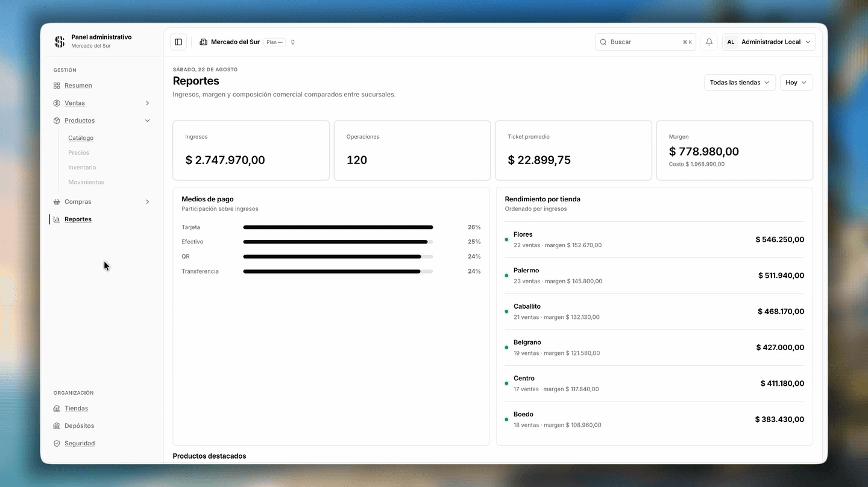
Task: Click the Ticket promedio value $ 22.899,75
Action: pos(539,160)
